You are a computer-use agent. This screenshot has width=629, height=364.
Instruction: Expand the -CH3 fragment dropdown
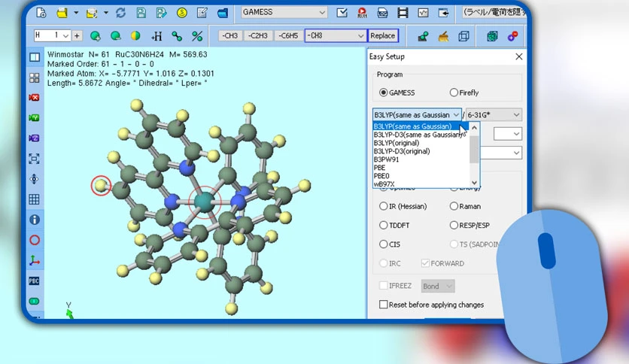click(336, 35)
